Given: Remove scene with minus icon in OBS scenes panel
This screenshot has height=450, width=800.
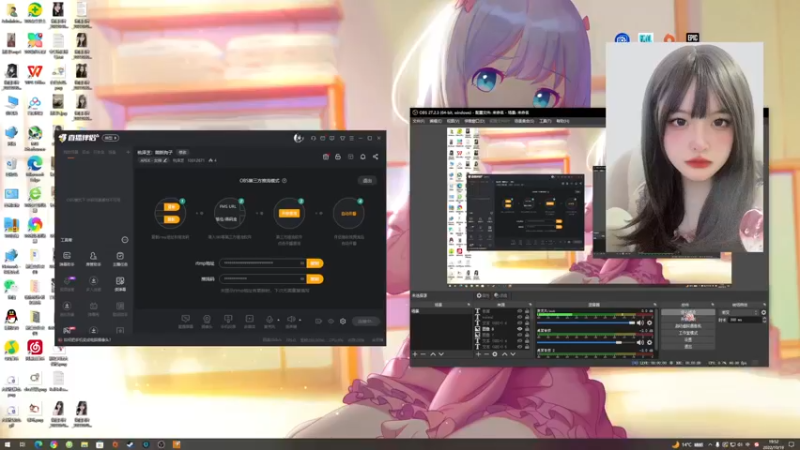Looking at the screenshot, I should click(x=423, y=354).
